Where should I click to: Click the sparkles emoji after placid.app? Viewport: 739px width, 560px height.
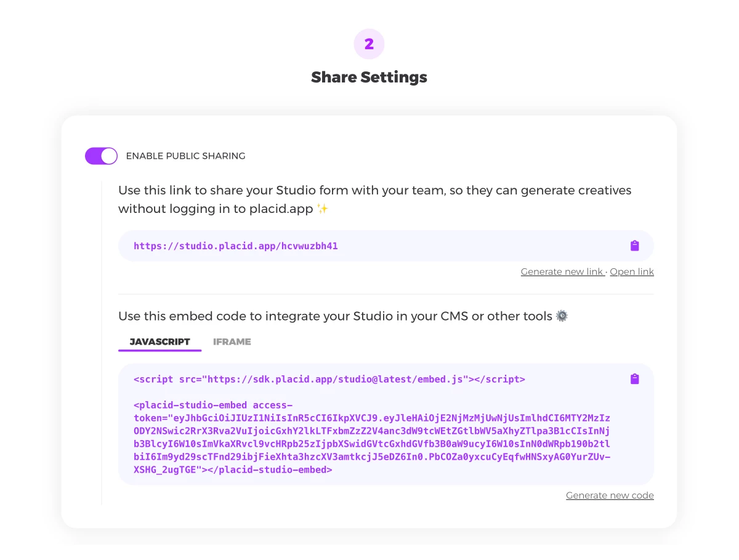pos(323,209)
